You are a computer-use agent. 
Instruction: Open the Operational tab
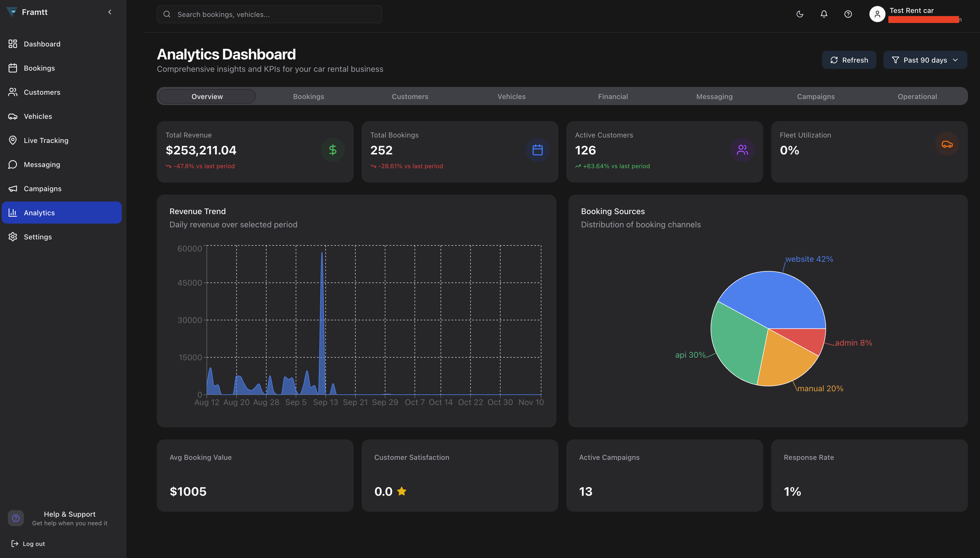[x=917, y=96]
